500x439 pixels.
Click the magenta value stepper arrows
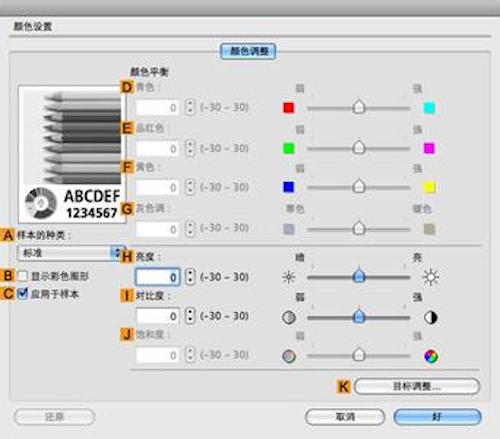(190, 148)
